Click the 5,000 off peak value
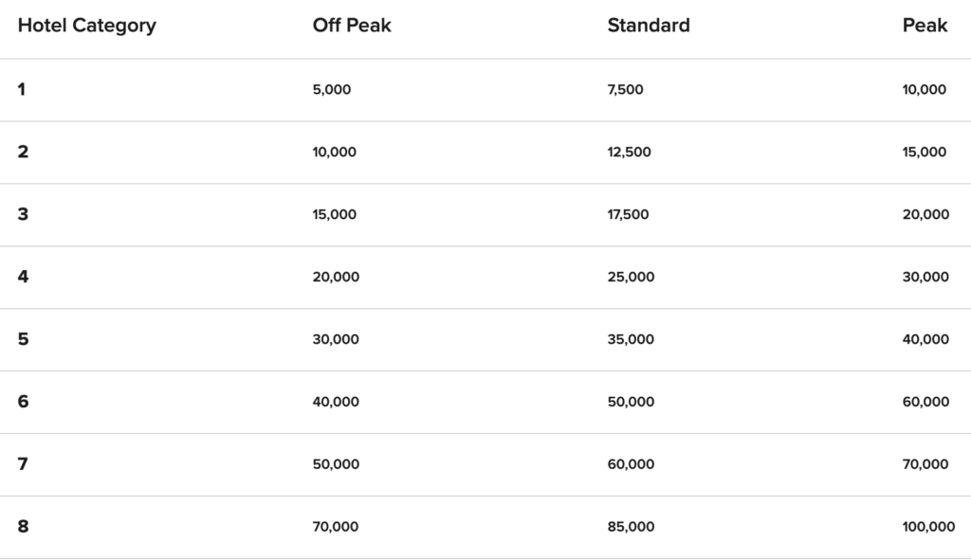Screen dimensions: 971x560 tap(331, 90)
